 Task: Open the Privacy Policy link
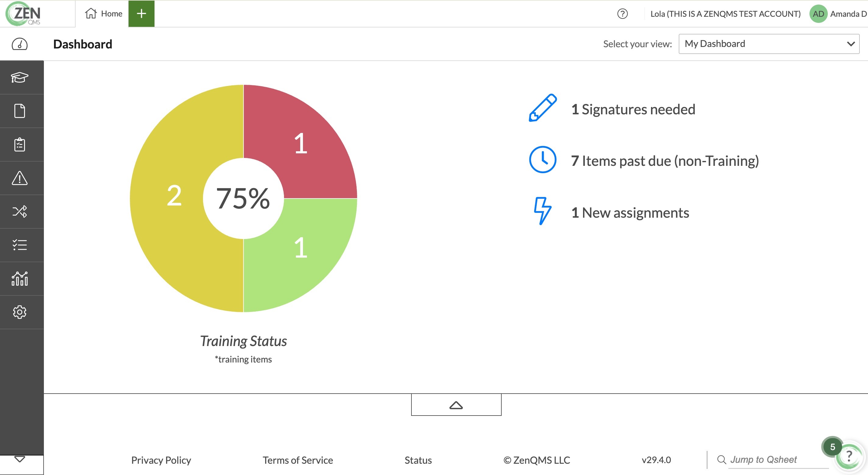(161, 460)
